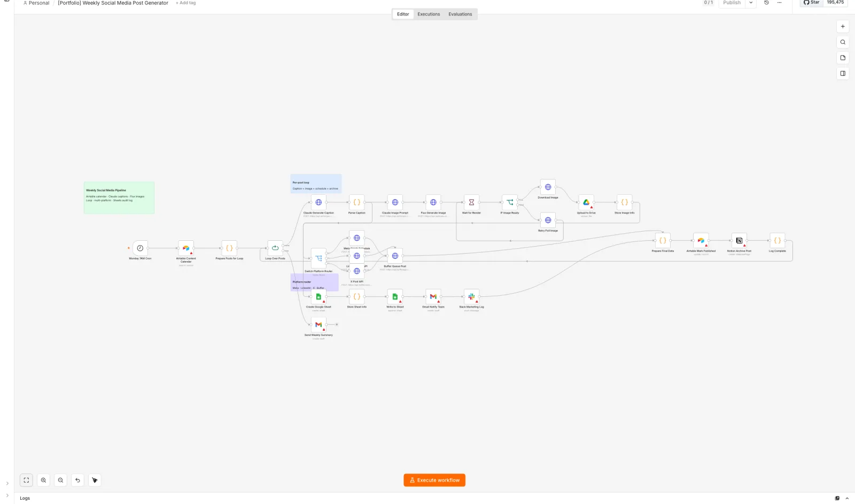Open the canvas node search
Viewport: 855px width, 504px height.
[x=843, y=42]
